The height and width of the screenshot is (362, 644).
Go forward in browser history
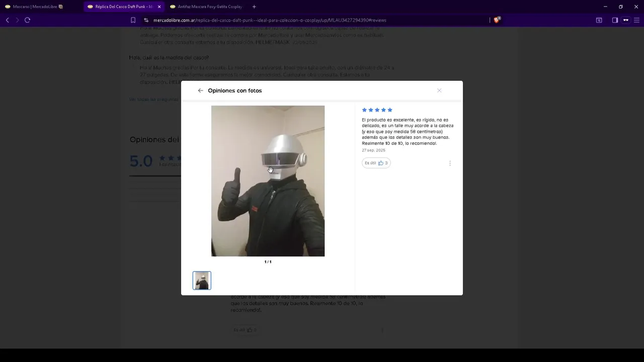click(17, 20)
